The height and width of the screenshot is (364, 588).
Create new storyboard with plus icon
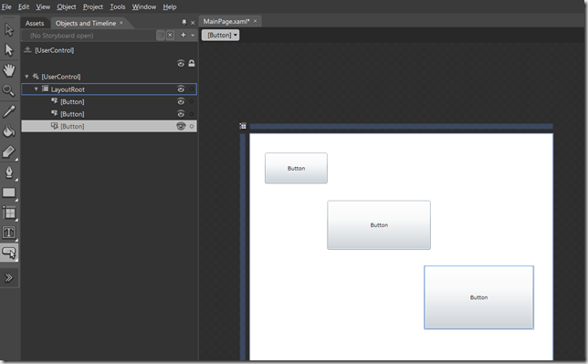click(x=183, y=35)
